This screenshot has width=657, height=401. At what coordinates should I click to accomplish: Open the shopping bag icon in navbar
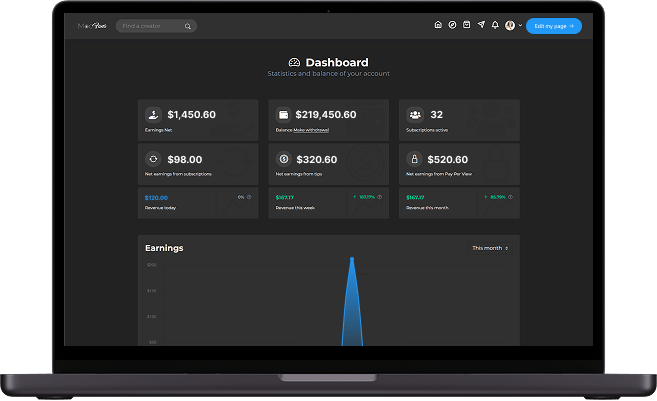pyautogui.click(x=466, y=25)
